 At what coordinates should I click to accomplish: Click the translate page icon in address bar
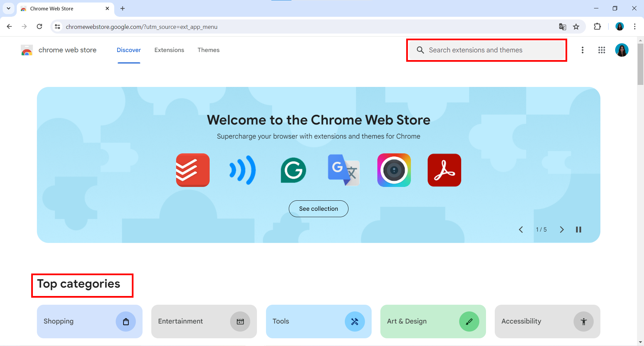click(562, 27)
